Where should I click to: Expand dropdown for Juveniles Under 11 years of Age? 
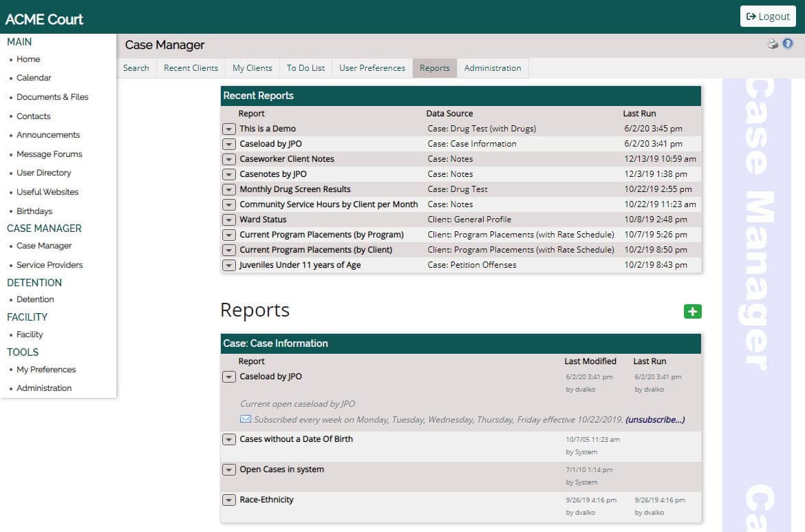(x=229, y=266)
